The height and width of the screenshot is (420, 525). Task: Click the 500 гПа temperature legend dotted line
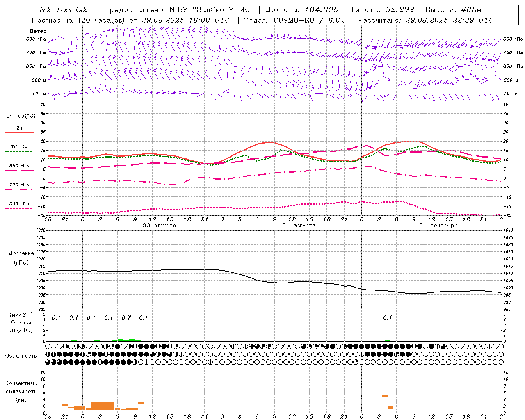[x=18, y=208]
